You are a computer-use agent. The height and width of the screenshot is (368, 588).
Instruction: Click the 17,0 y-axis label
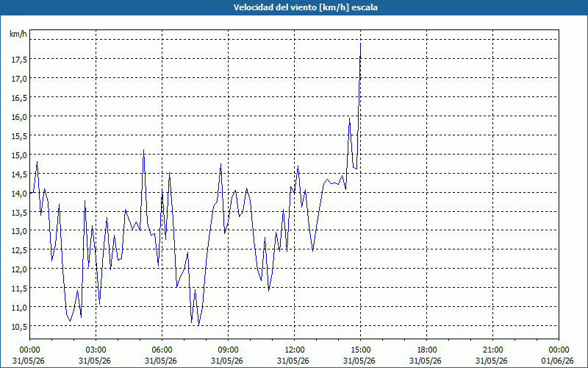tap(20, 78)
